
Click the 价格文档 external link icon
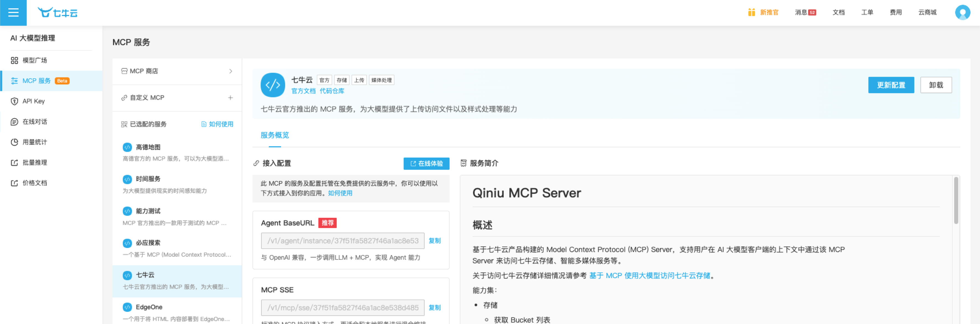click(14, 183)
